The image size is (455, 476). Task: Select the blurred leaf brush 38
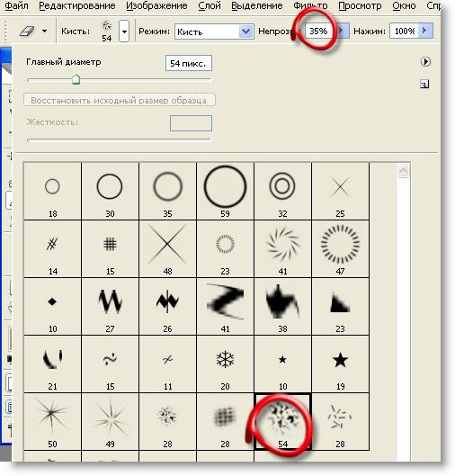coord(282,307)
